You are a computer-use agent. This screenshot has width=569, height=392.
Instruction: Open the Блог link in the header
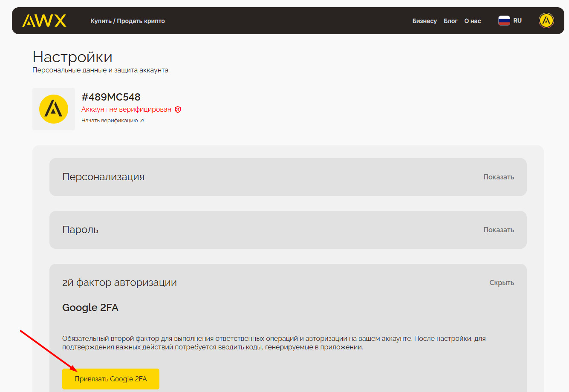[x=450, y=21]
